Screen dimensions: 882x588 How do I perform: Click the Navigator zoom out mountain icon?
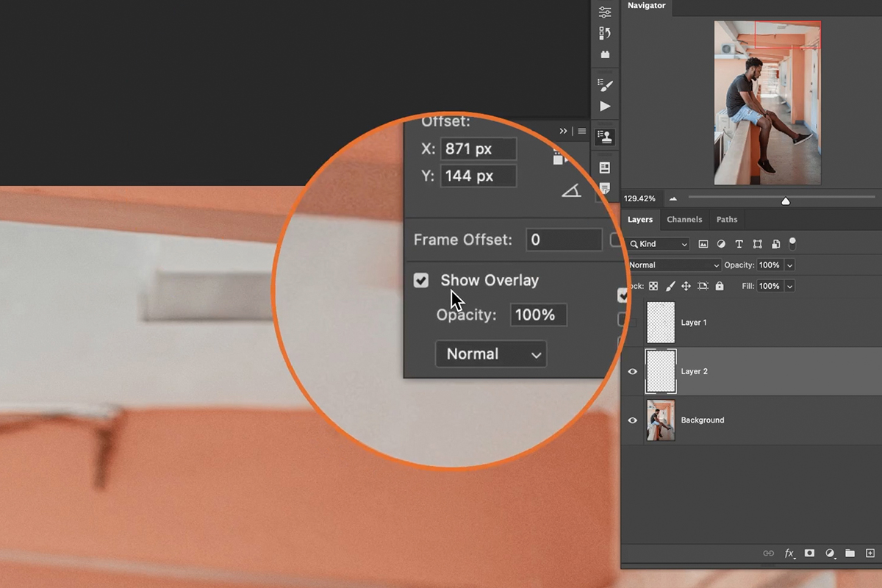673,198
